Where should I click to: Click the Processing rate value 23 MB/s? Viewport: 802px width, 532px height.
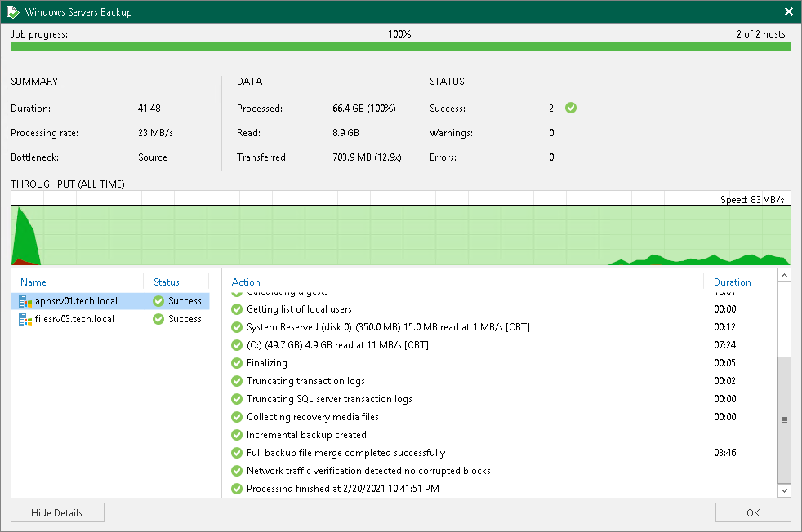point(155,133)
